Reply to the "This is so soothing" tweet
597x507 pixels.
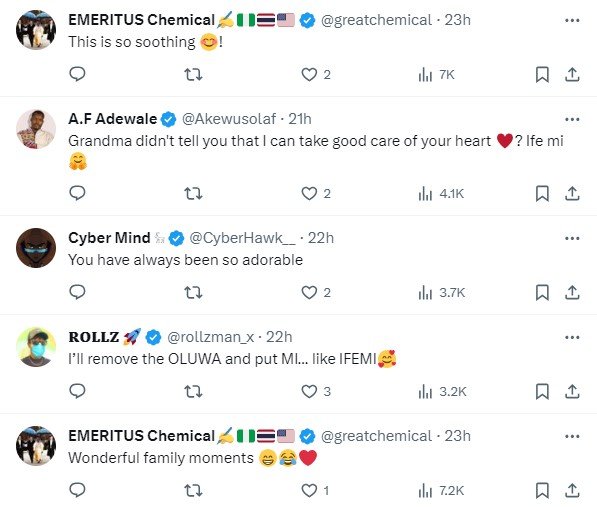77,74
